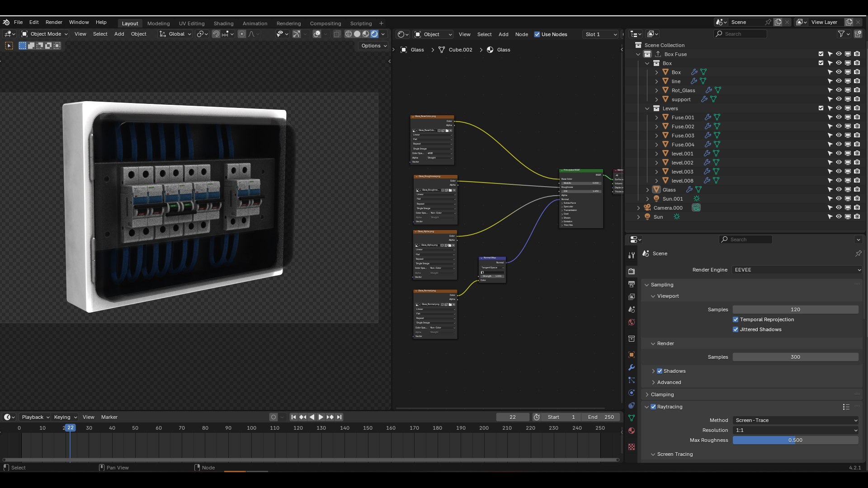Open the Render properties tab icon
This screenshot has width=868, height=488.
click(632, 272)
